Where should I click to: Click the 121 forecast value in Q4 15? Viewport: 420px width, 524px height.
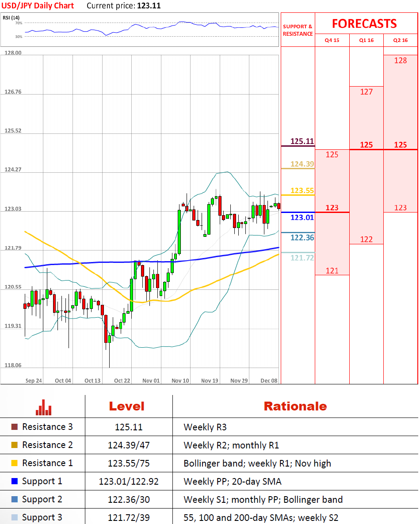tap(332, 271)
